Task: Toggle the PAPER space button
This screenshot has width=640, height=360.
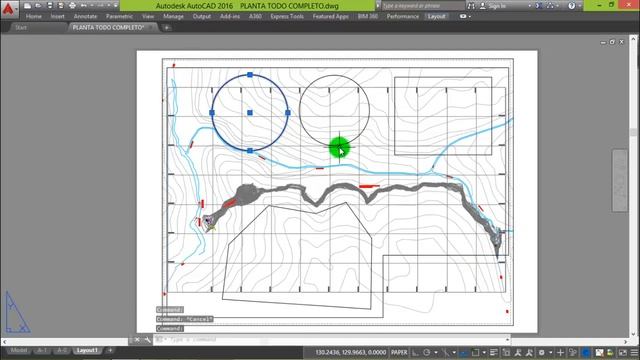Action: click(399, 352)
